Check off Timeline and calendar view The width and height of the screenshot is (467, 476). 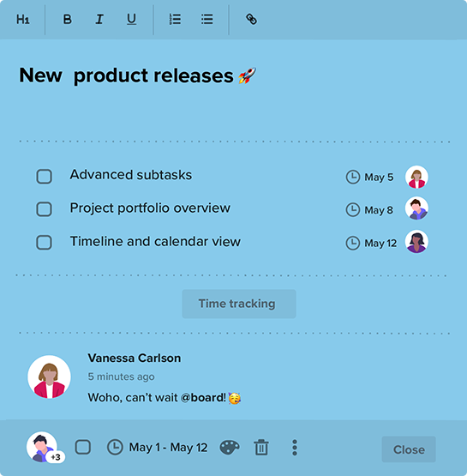click(x=44, y=242)
